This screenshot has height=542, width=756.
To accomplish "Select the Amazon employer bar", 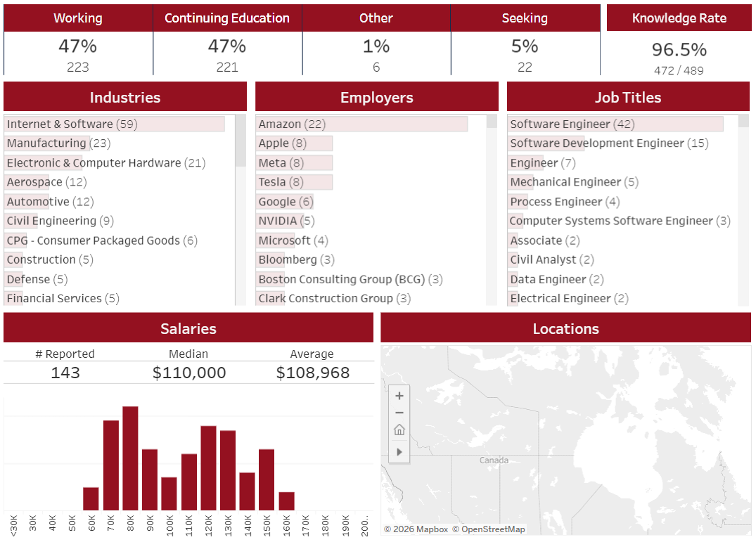I will 361,124.
